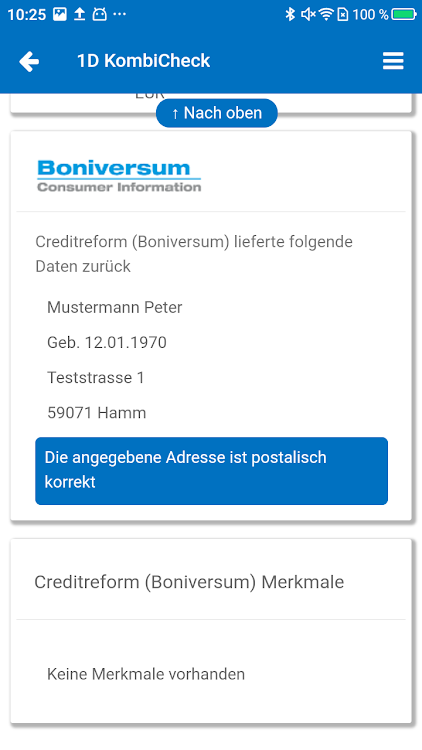The image size is (422, 750).
Task: Tap the three-dot notification overflow
Action: point(120,14)
